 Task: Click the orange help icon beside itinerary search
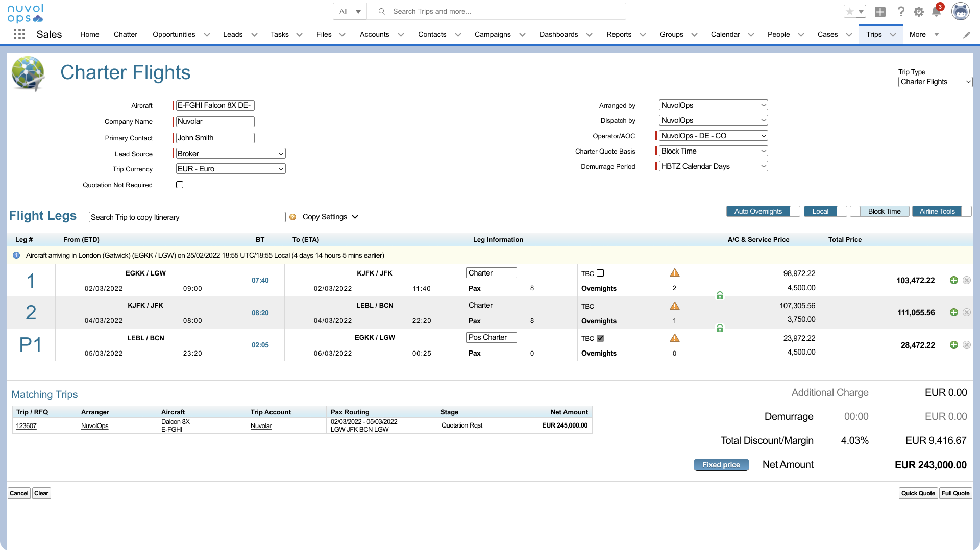point(292,217)
